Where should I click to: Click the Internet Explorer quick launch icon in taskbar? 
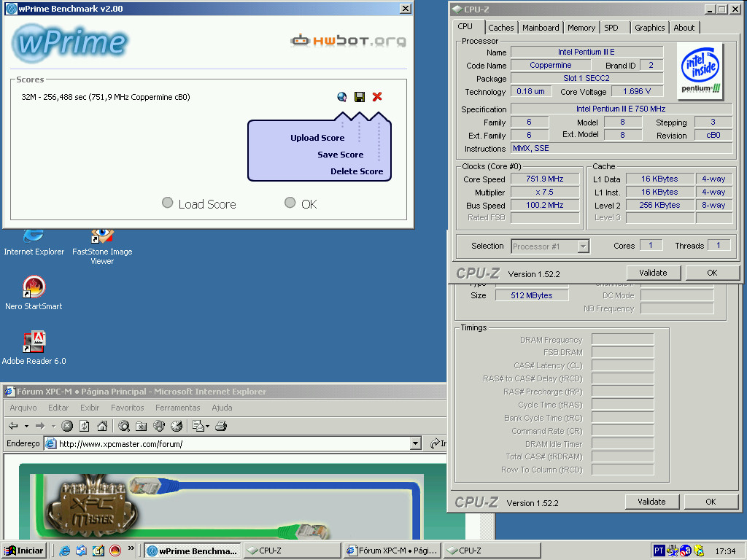click(64, 551)
